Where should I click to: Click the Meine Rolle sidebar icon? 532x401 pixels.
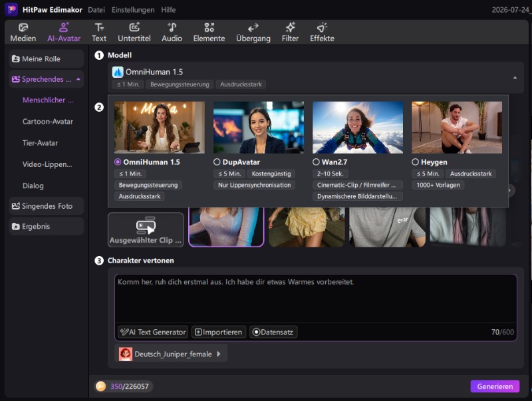click(15, 59)
